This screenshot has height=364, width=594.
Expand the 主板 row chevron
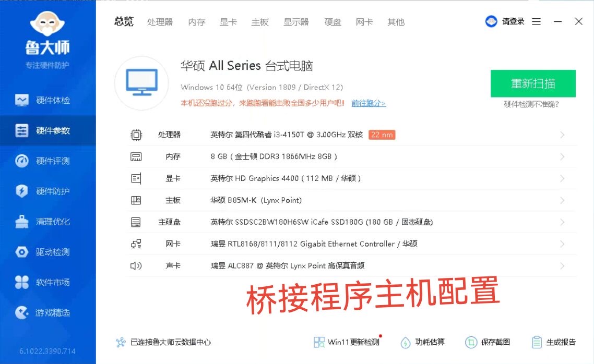[562, 200]
